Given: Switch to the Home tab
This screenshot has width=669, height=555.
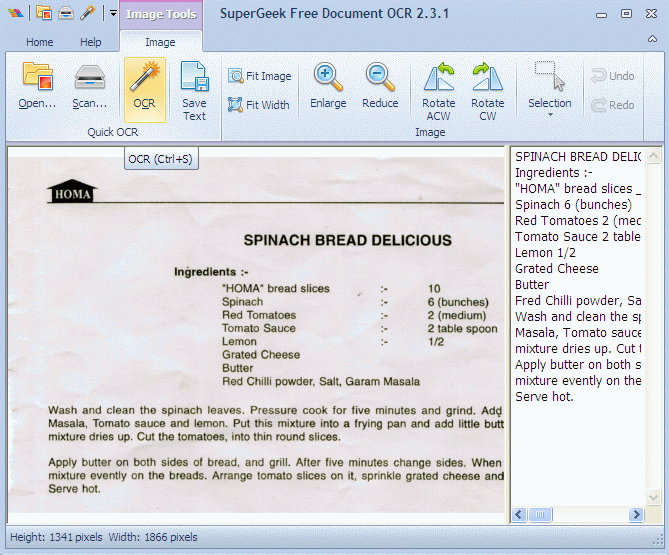Looking at the screenshot, I should click(x=40, y=42).
